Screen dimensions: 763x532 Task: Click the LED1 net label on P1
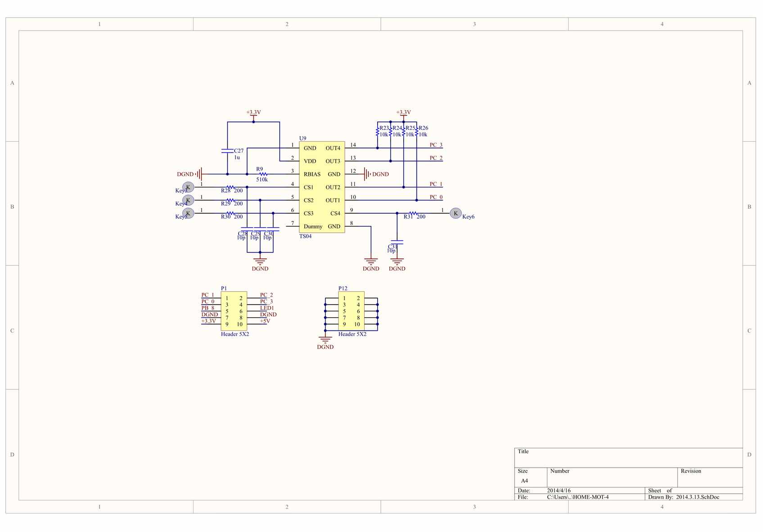tap(267, 308)
